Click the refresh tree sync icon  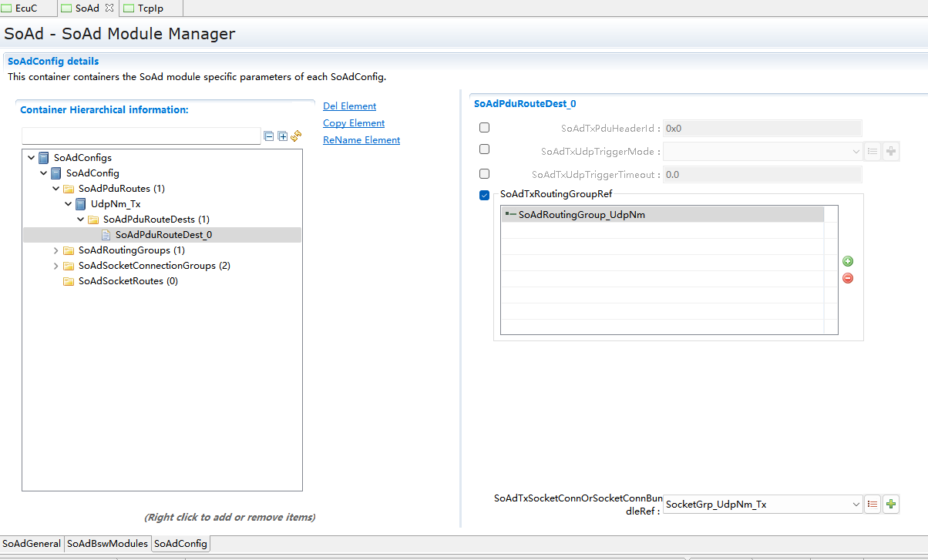tap(296, 136)
